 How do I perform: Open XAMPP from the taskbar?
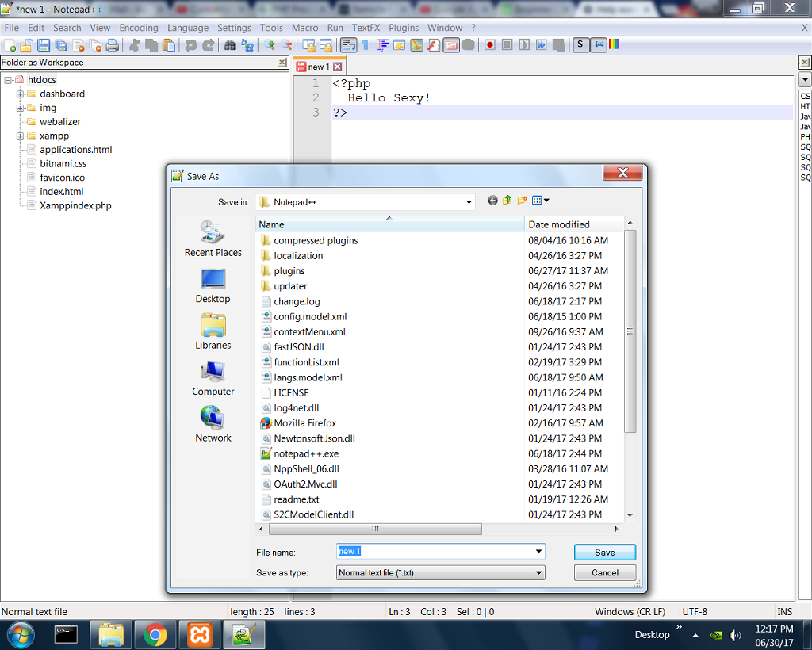pyautogui.click(x=199, y=634)
